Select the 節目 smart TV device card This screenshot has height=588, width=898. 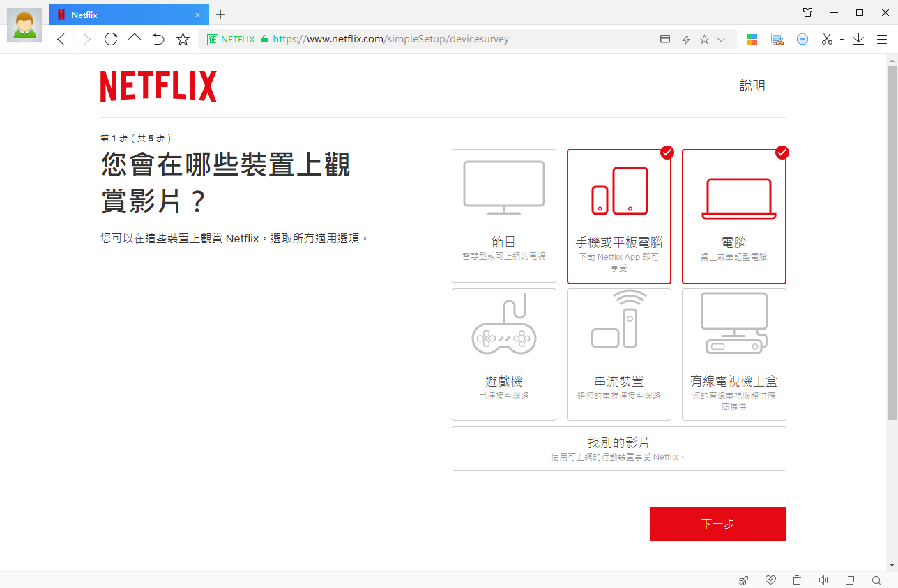tap(504, 216)
